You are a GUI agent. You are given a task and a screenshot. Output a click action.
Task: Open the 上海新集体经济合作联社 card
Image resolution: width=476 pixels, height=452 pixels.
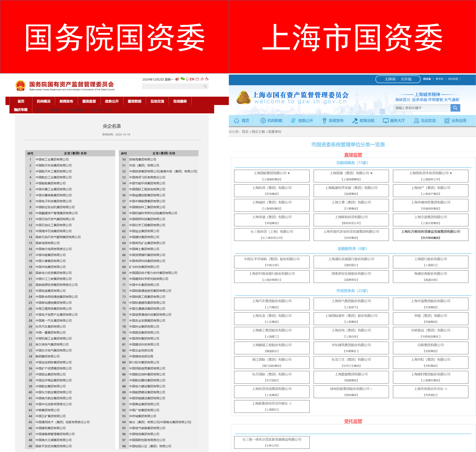tap(271, 406)
